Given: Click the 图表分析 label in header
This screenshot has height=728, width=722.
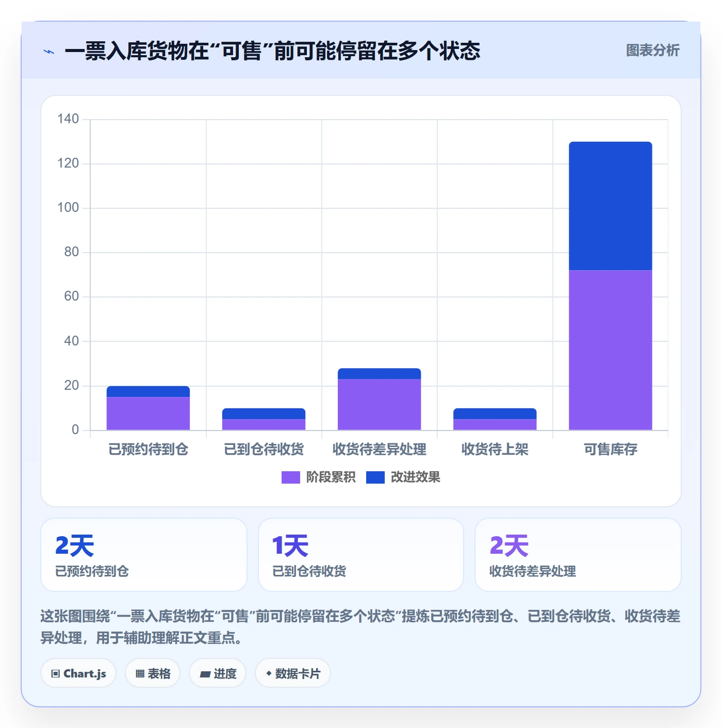Looking at the screenshot, I should [x=652, y=51].
